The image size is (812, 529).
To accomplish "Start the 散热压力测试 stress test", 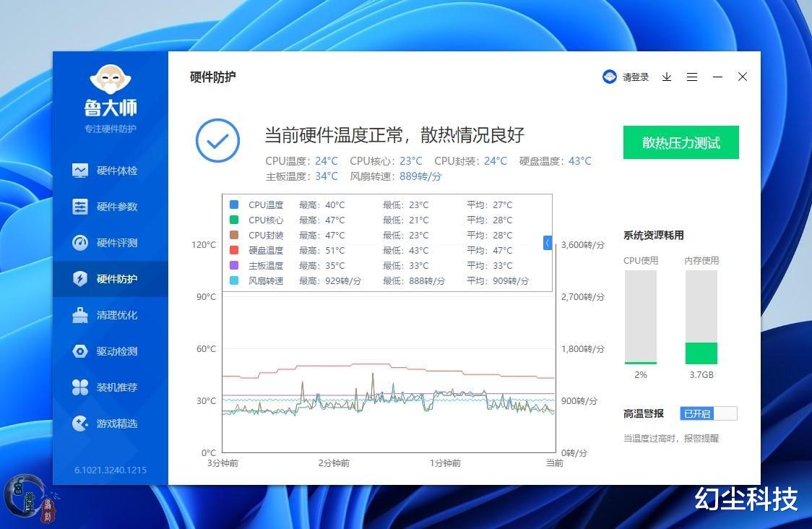I will coord(680,142).
